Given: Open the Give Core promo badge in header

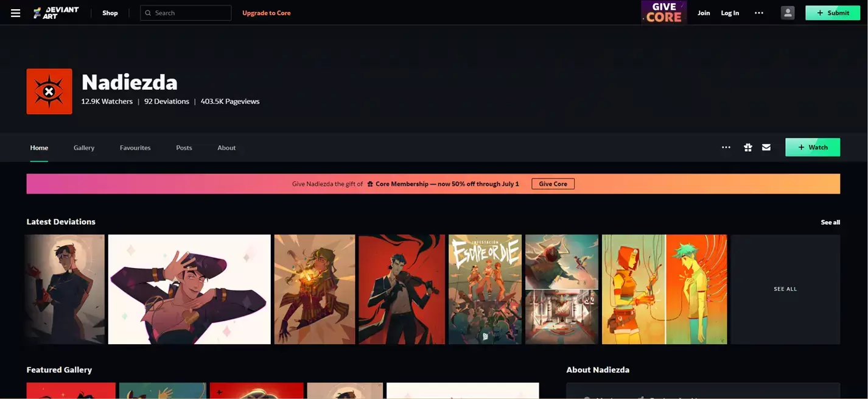Looking at the screenshot, I should pyautogui.click(x=664, y=13).
